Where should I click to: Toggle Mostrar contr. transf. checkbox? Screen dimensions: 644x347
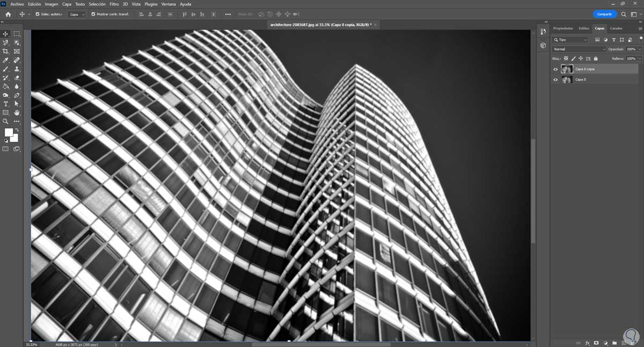point(93,14)
